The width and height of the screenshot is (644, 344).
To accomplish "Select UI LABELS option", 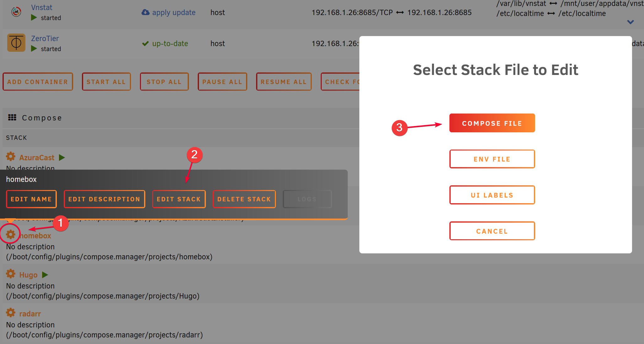I will pos(491,195).
